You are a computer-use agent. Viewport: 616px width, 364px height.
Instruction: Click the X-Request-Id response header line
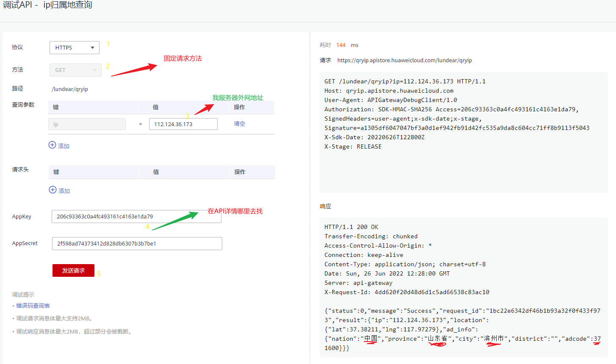(407, 292)
